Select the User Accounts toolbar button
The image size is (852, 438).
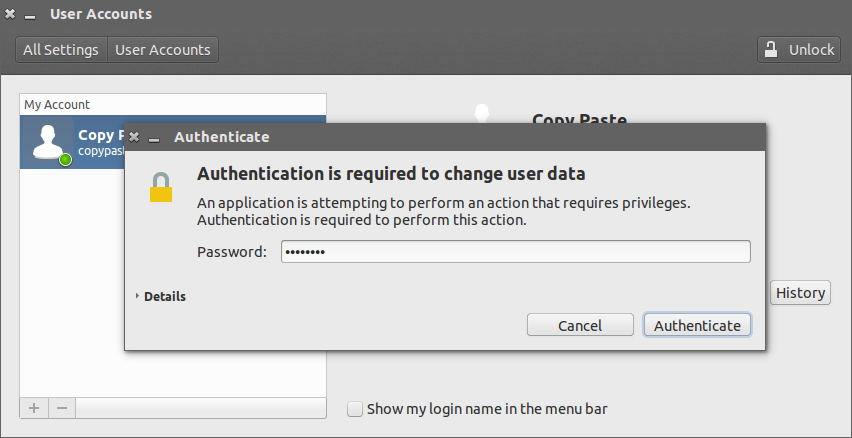pos(163,50)
